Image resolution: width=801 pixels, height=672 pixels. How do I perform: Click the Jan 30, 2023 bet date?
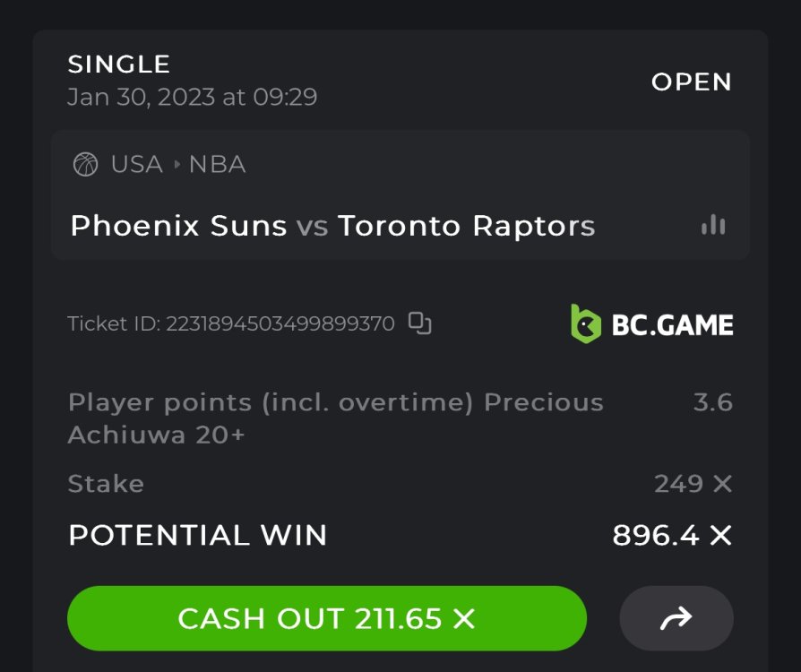click(x=192, y=97)
